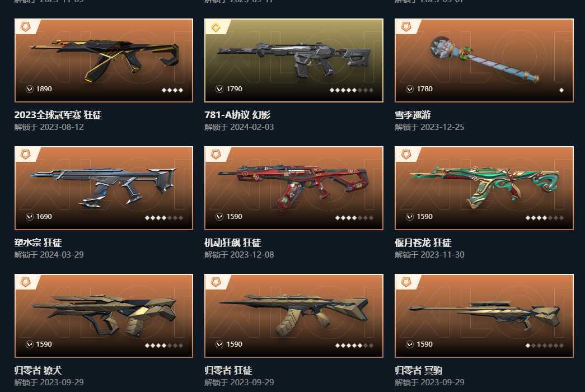Open the 781-A协议 幻影 skin thumbnail
The image size is (585, 392).
coord(293,60)
